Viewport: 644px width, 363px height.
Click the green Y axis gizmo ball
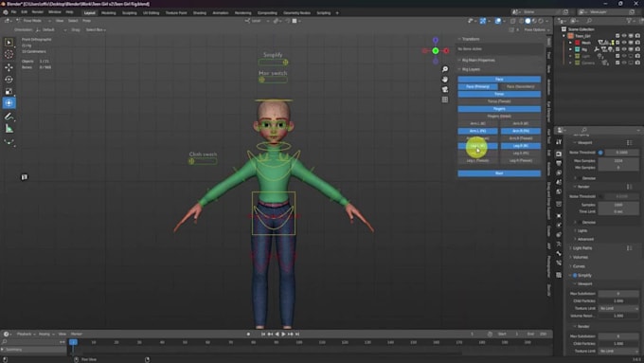point(436,51)
